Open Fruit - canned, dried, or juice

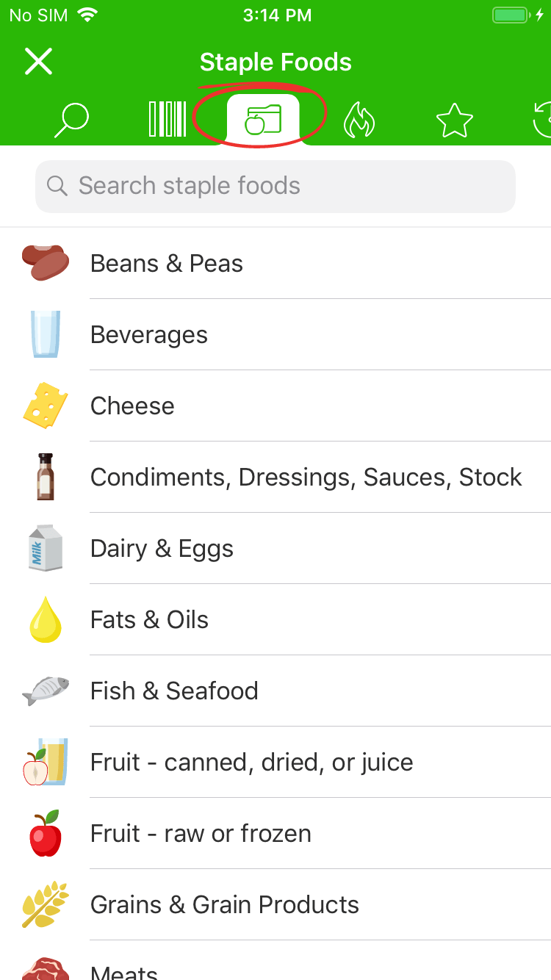[251, 763]
